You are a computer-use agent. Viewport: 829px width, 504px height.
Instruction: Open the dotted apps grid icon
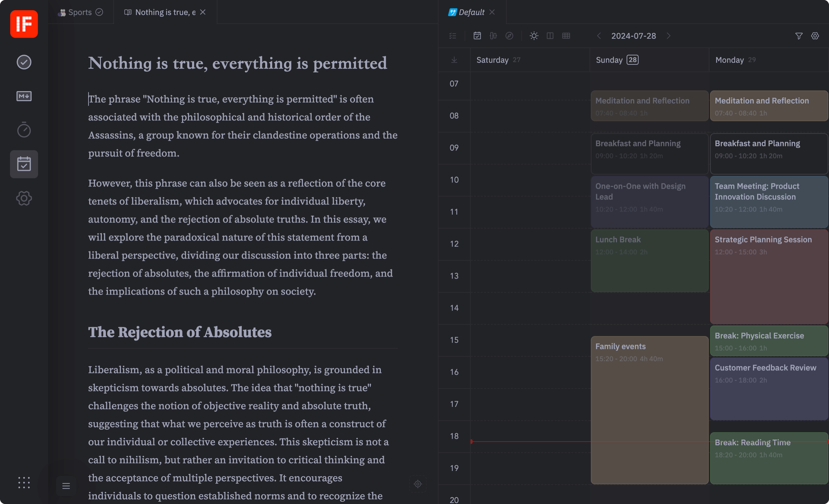pos(24,483)
